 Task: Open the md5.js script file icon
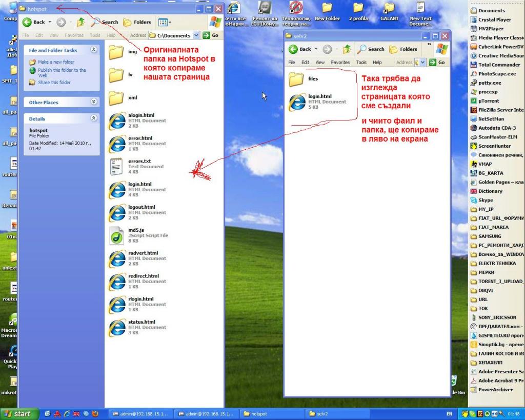[x=117, y=235]
